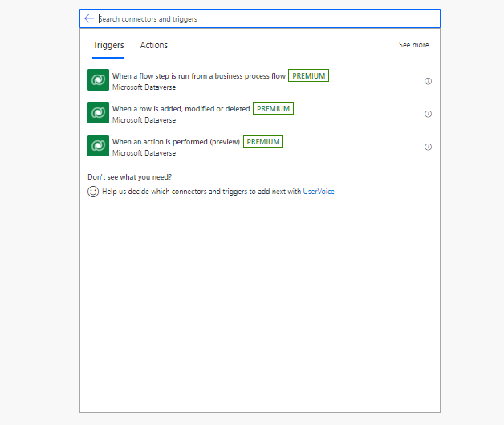
Task: Click PREMIUM badge on action performed trigger
Action: point(263,141)
